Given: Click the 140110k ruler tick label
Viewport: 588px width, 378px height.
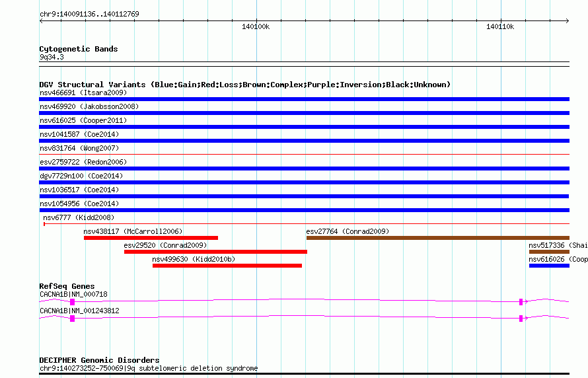Looking at the screenshot, I should (x=500, y=26).
